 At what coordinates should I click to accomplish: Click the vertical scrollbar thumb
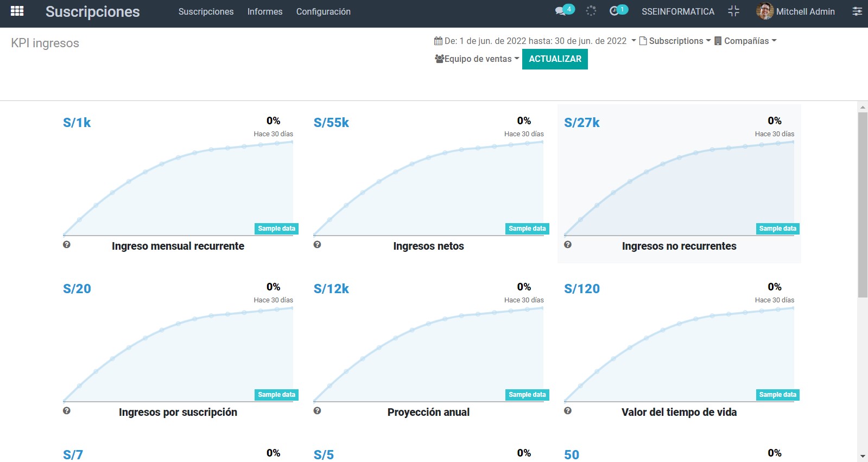coord(863,205)
